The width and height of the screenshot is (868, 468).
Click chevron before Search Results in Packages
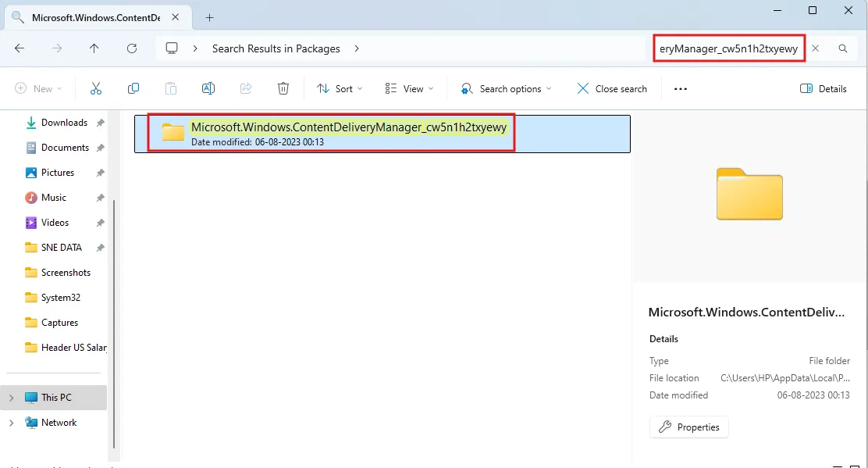[195, 48]
